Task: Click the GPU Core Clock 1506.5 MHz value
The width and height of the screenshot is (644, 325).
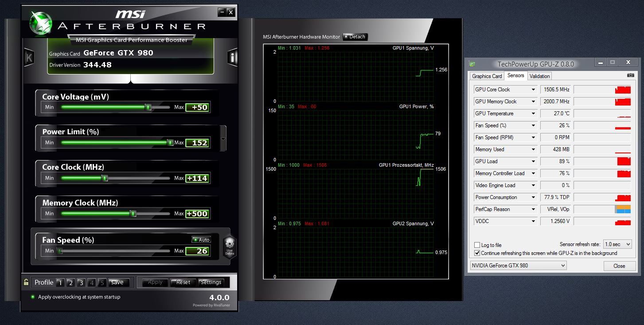Action: click(x=556, y=90)
